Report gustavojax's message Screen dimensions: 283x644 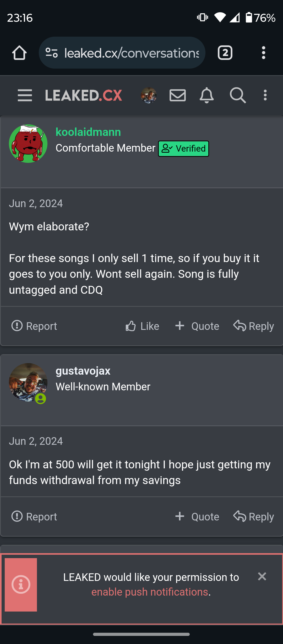click(34, 517)
